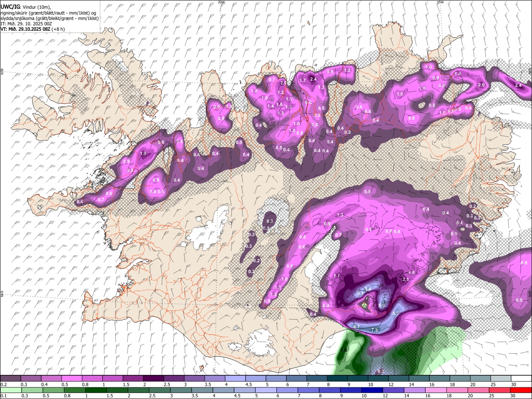Click the 'VT: Mið. 29.10.2025 08Z' valid time

pyautogui.click(x=25, y=29)
